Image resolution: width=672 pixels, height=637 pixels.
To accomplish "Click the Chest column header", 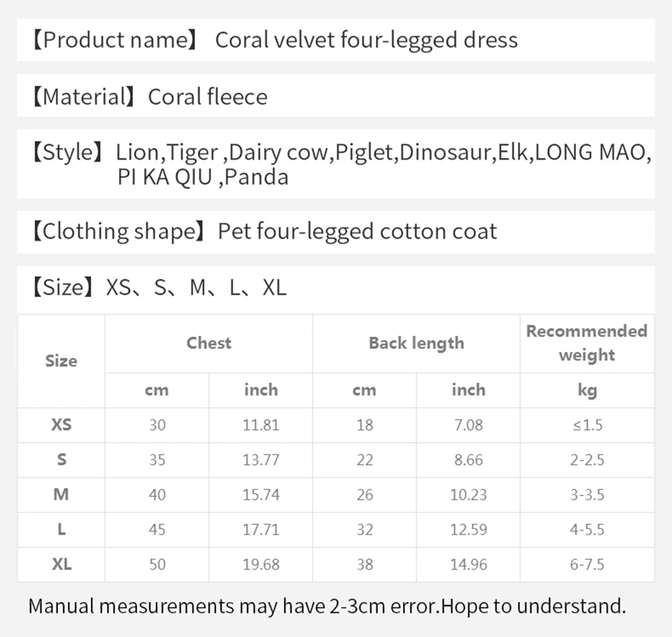I will click(x=209, y=344).
